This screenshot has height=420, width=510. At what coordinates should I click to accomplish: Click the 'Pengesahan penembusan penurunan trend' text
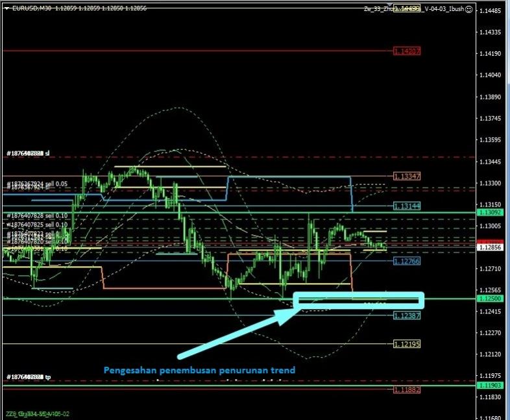click(x=199, y=370)
